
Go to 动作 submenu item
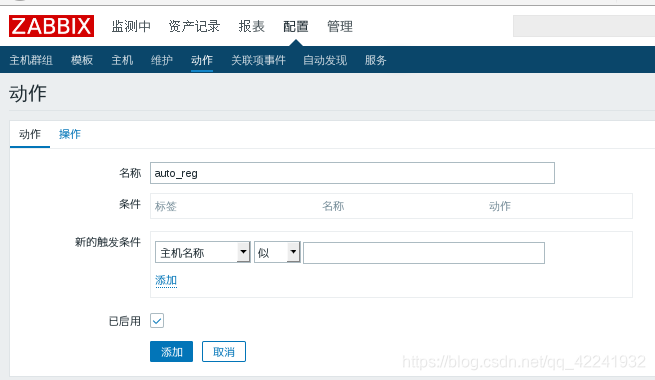(202, 60)
